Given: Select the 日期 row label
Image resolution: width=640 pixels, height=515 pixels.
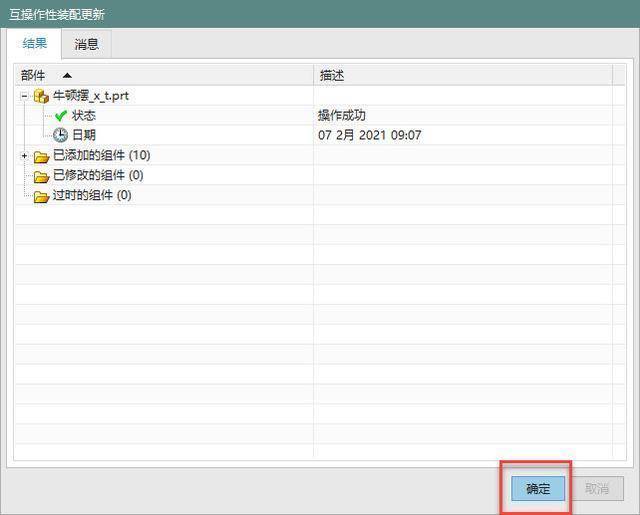Looking at the screenshot, I should (84, 135).
